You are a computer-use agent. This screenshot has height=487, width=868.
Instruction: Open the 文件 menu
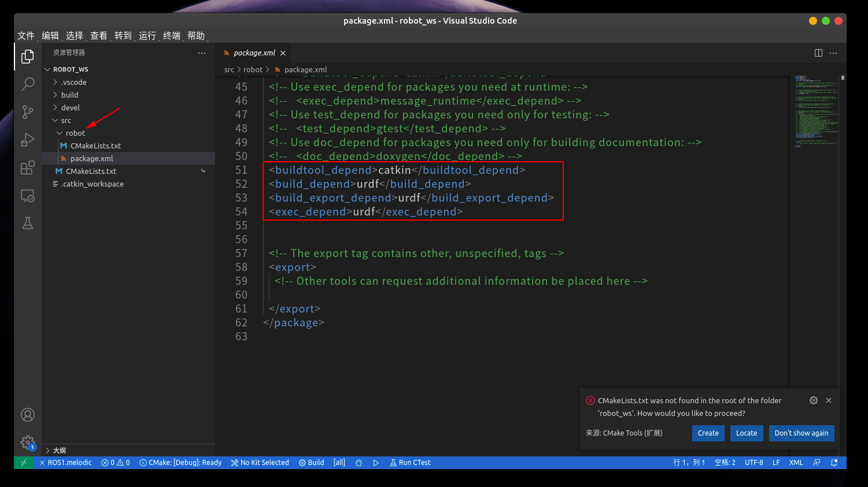(26, 36)
